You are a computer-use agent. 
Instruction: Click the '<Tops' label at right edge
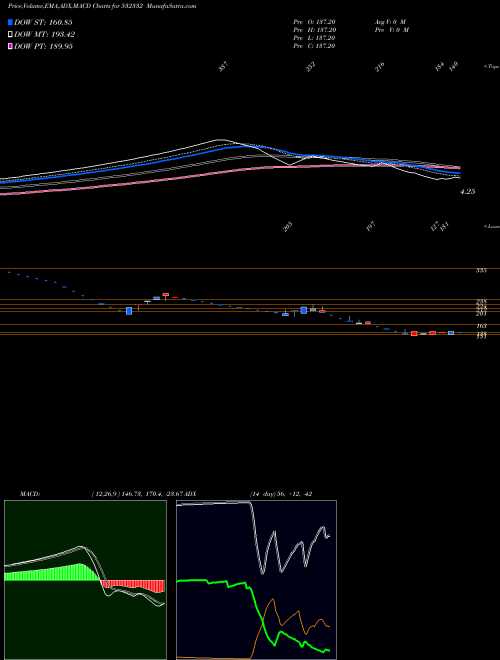point(492,67)
